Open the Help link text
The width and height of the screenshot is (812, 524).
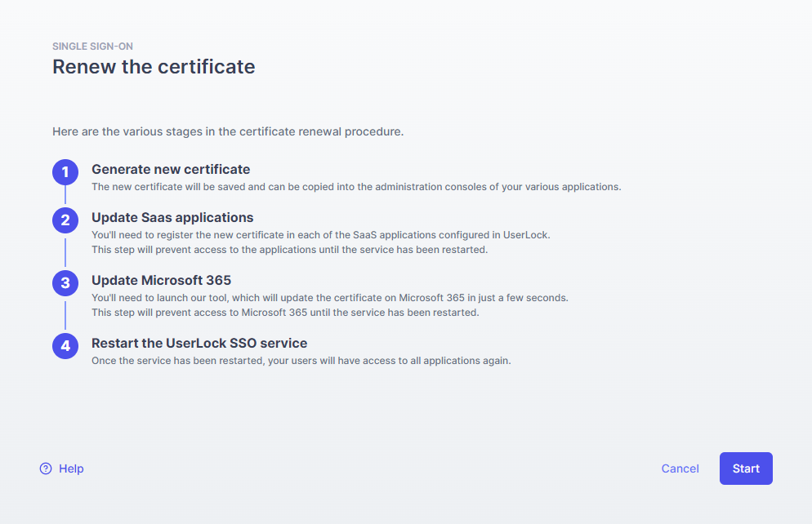[x=71, y=468]
